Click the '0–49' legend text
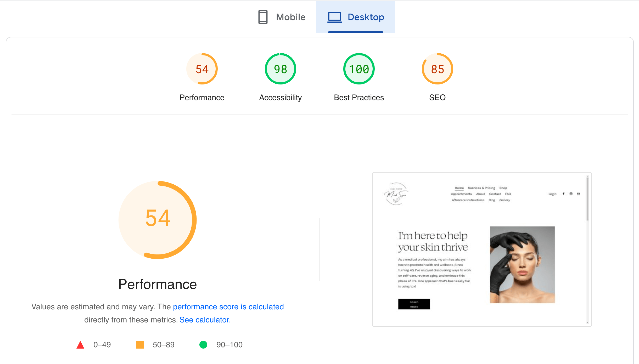This screenshot has width=639, height=364. click(x=102, y=345)
